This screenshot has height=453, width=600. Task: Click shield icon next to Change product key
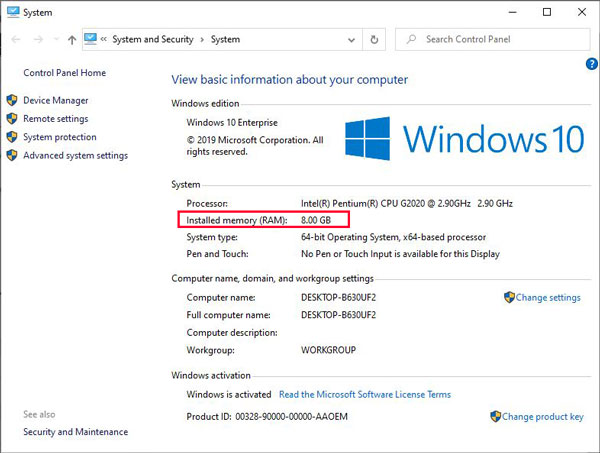[x=496, y=416]
